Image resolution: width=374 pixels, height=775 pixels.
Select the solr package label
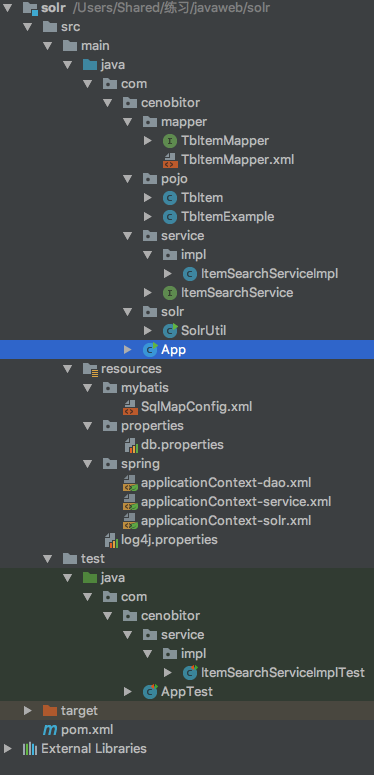click(172, 311)
